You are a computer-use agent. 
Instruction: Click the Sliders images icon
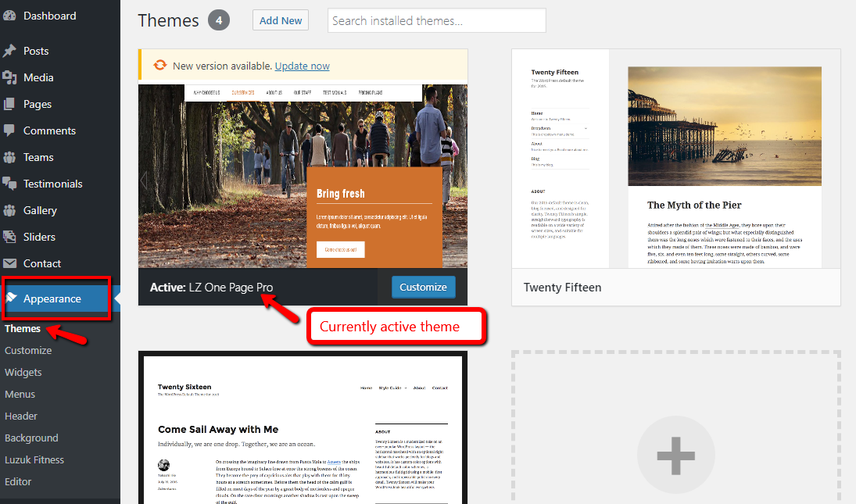coord(9,237)
